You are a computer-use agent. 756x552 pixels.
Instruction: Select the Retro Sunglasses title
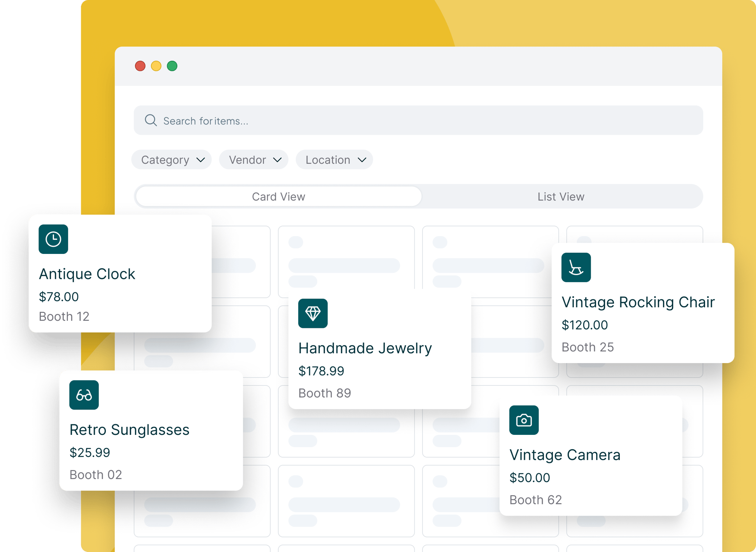(x=129, y=430)
